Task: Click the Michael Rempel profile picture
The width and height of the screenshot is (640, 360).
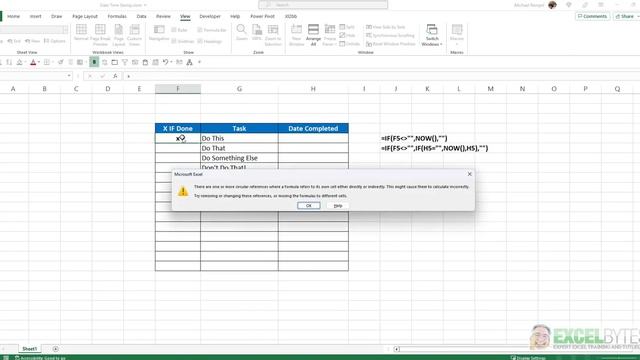Action: pos(552,5)
